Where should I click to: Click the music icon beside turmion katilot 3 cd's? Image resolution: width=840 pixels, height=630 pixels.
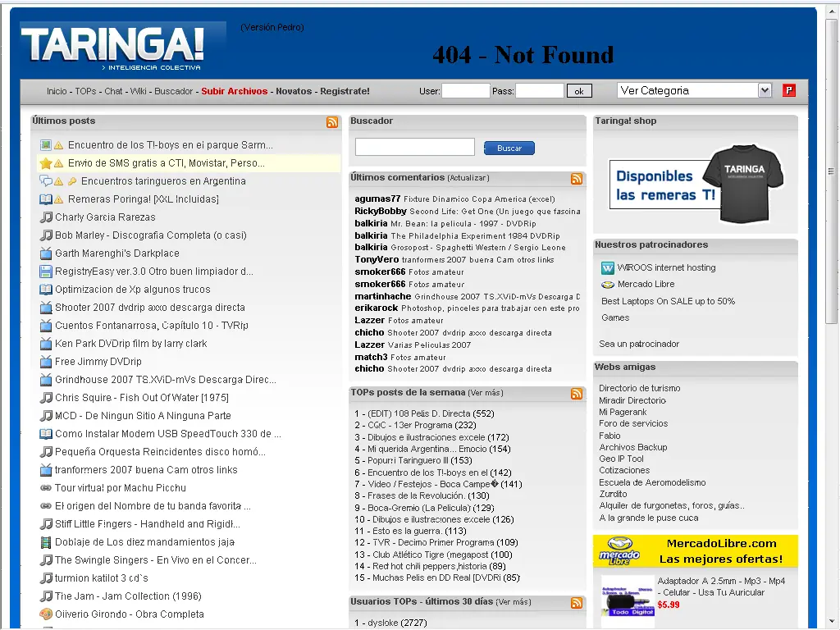[x=46, y=578]
